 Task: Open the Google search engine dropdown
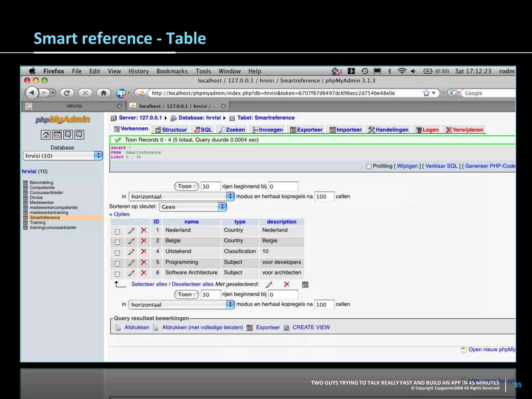(x=455, y=93)
